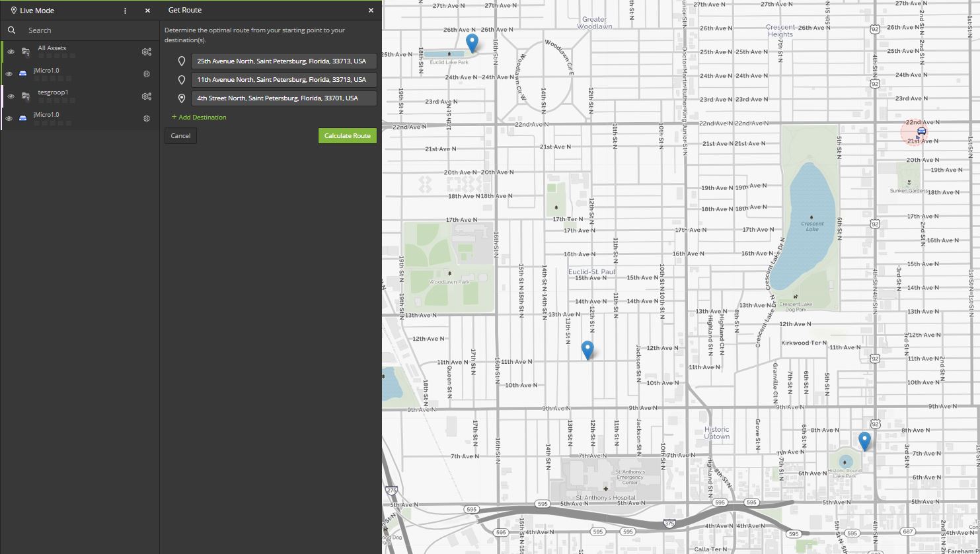Expand the All Assets folder group
This screenshot has height=554, width=980.
coord(26,52)
